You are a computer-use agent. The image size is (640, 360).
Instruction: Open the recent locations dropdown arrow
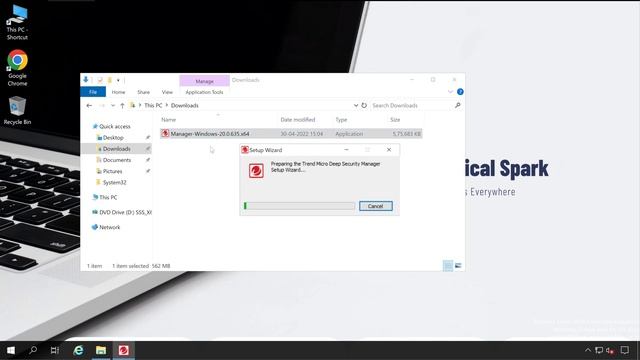[113, 105]
